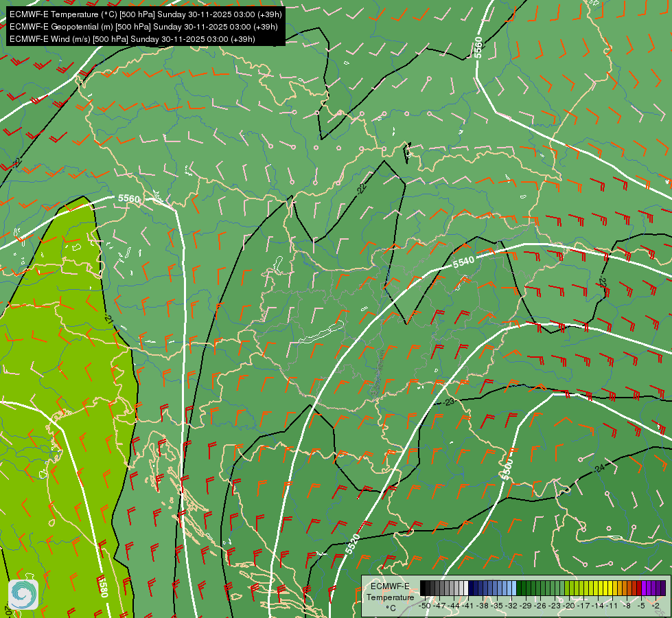Click the -29 value on the temperature legend
The image size is (672, 618).
click(x=526, y=606)
